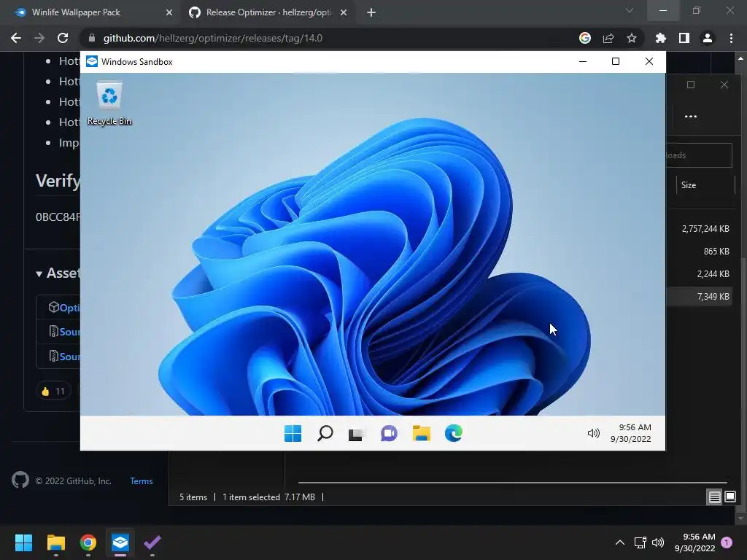
Task: Select the 7,349 KB file row
Action: pyautogui.click(x=699, y=296)
